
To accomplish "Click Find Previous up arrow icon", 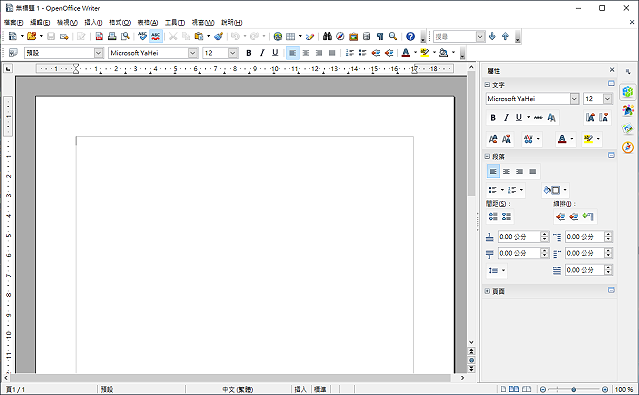I will (x=505, y=36).
